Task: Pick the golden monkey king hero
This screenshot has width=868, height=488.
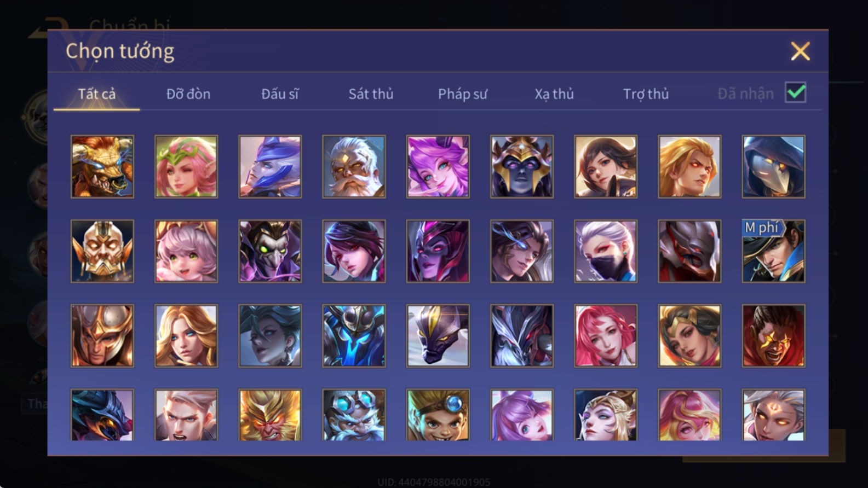Action: (270, 415)
